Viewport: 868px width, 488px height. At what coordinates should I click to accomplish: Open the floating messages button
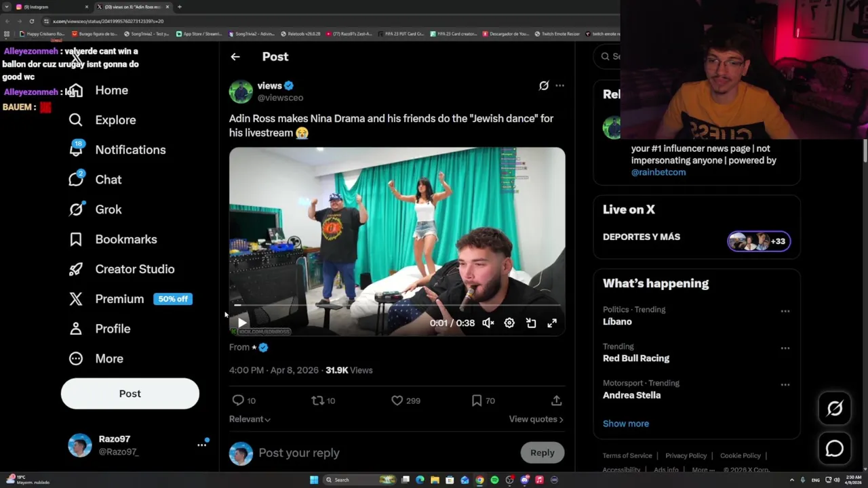835,449
